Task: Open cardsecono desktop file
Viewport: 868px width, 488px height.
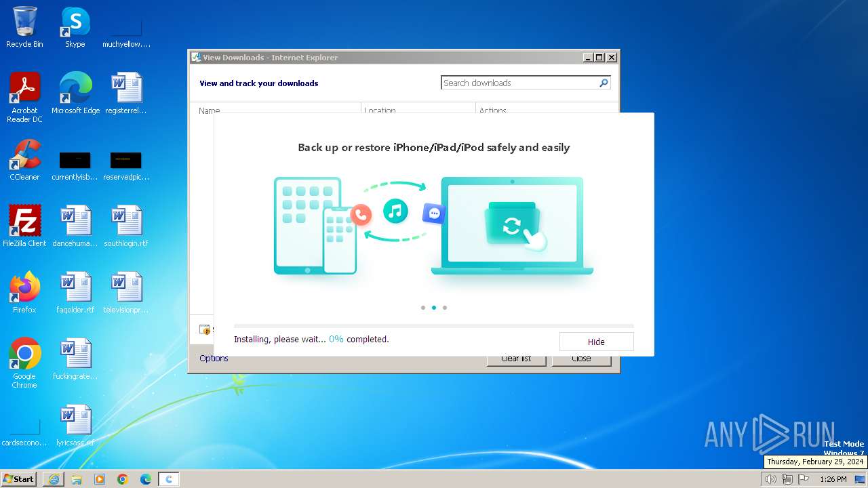Action: click(24, 432)
